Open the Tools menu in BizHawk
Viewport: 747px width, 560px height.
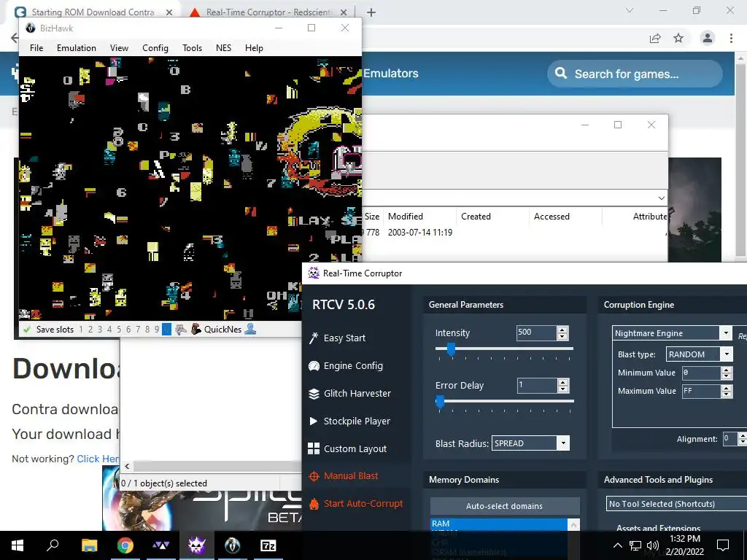[x=192, y=47]
